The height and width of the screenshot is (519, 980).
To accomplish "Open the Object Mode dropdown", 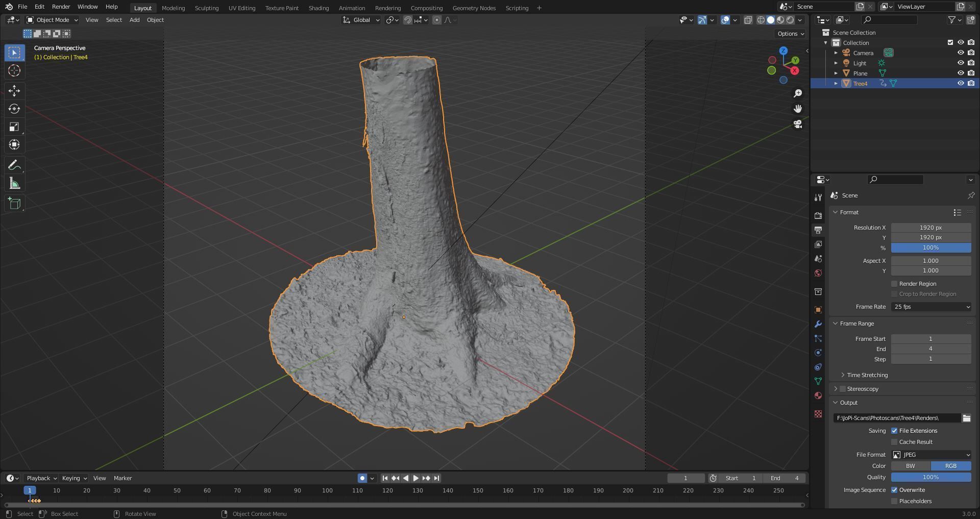I will coord(52,20).
